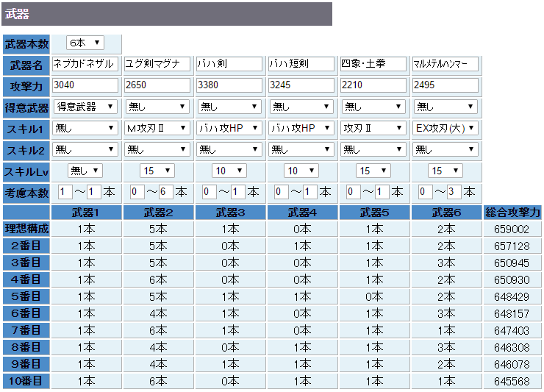Click attack power field 3245
The height and width of the screenshot is (392, 544).
[x=301, y=85]
